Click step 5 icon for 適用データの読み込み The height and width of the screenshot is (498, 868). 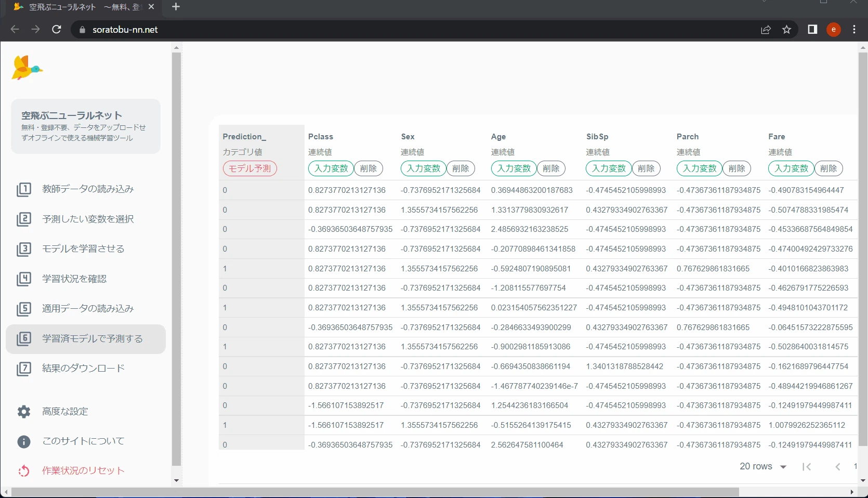(24, 309)
